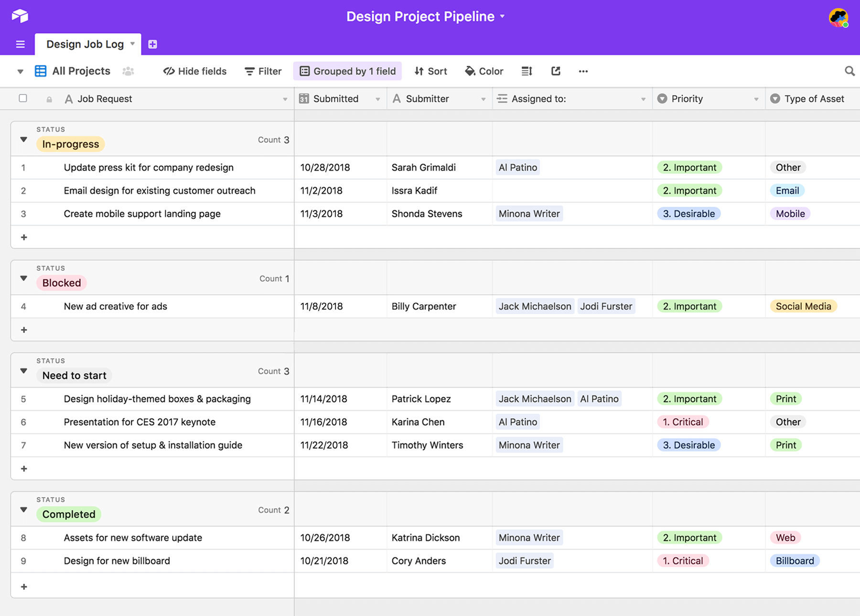Open the Design Project Pipeline title menu
The image size is (860, 616).
[x=425, y=16]
